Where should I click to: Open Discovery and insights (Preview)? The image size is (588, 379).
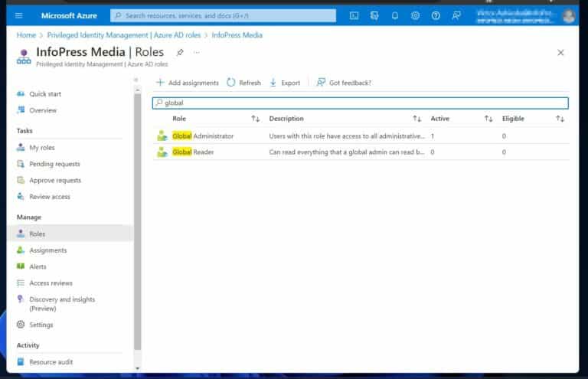click(x=62, y=304)
